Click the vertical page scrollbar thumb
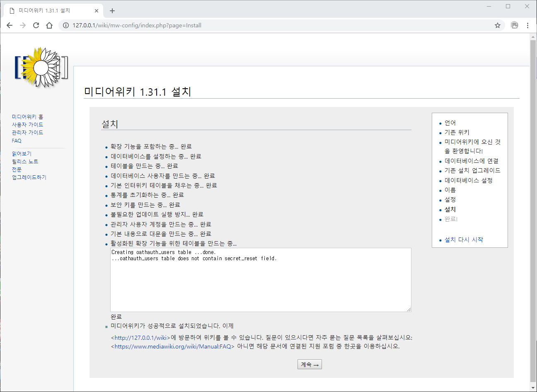 (x=533, y=211)
